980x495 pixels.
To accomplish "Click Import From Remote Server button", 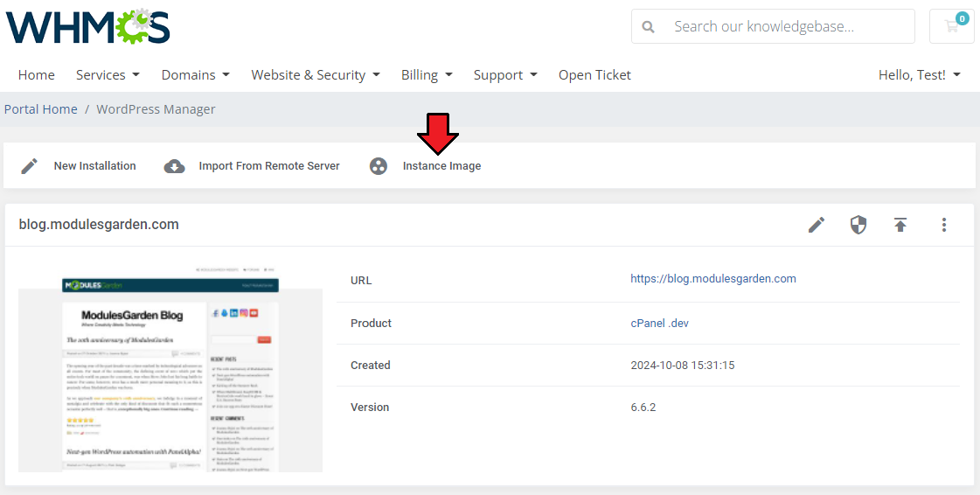I will coord(252,165).
